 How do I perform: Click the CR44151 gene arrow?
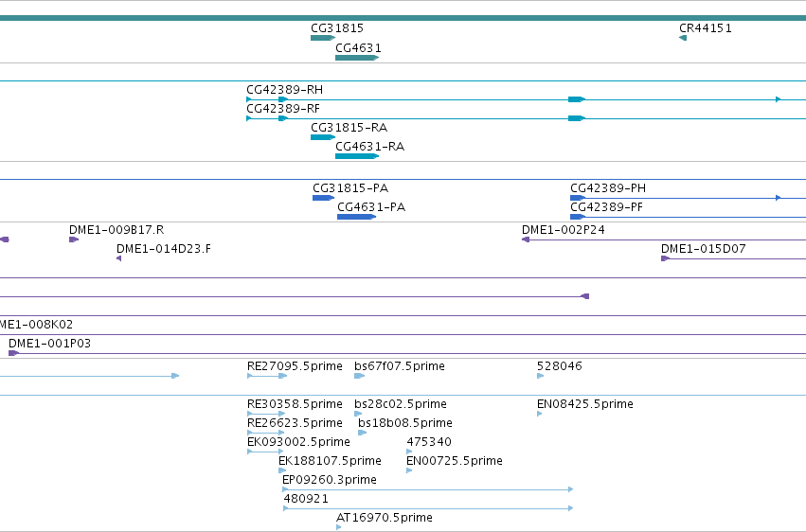click(x=683, y=38)
